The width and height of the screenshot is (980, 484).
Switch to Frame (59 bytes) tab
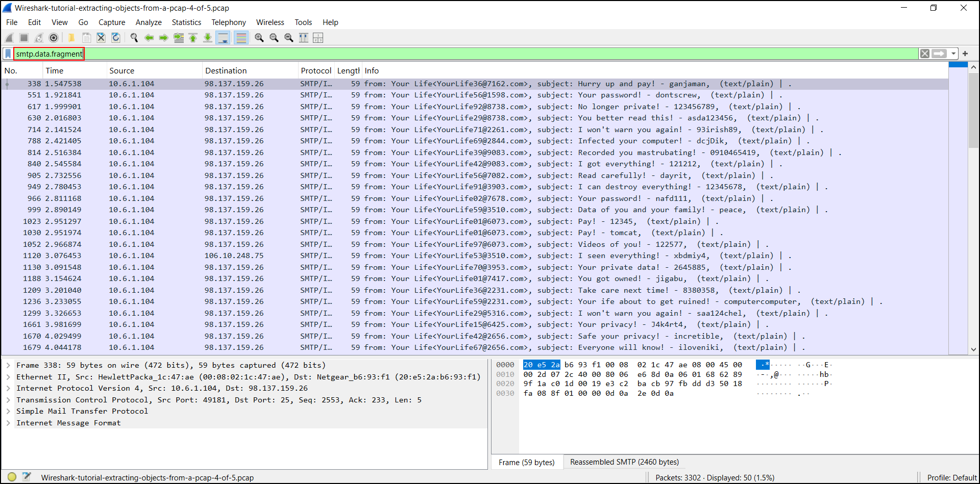point(526,462)
